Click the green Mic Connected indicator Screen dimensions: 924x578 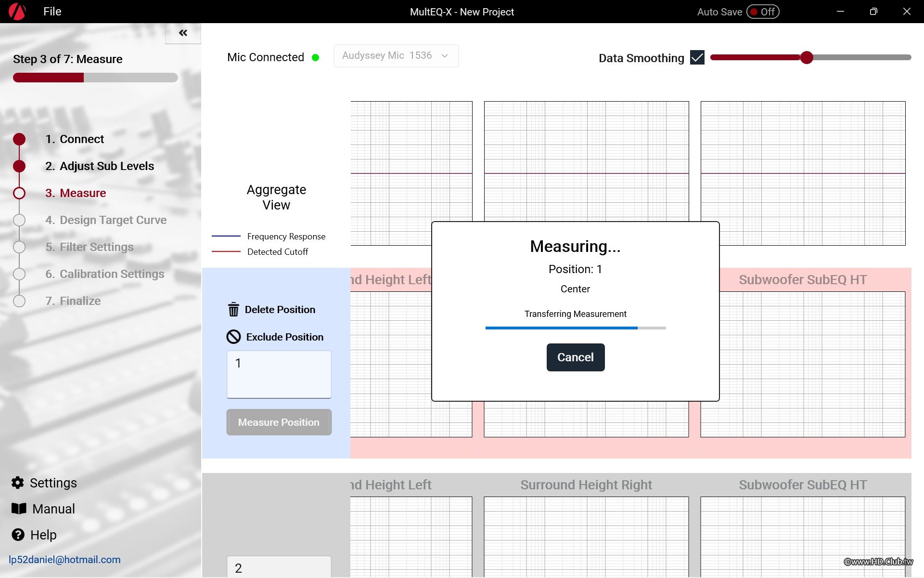[x=316, y=58]
